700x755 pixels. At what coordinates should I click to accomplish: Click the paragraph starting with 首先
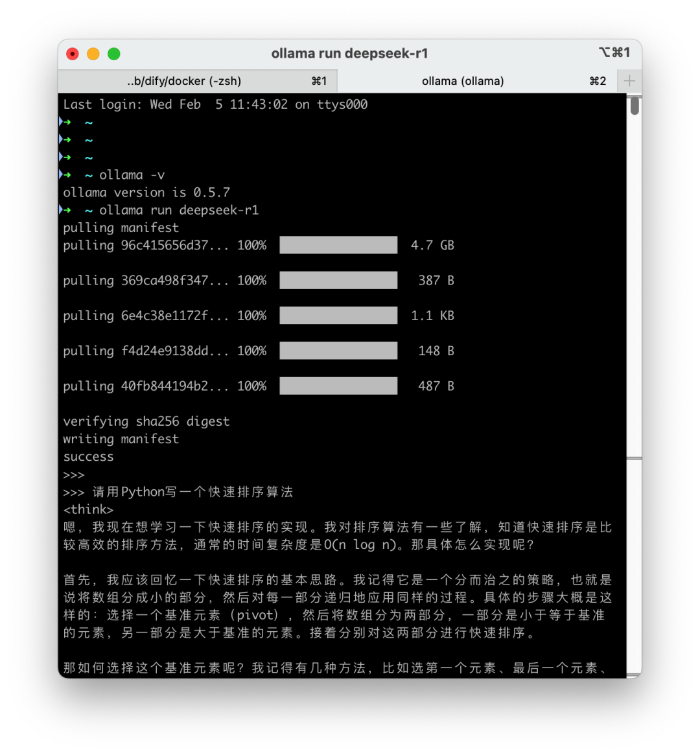[338, 606]
